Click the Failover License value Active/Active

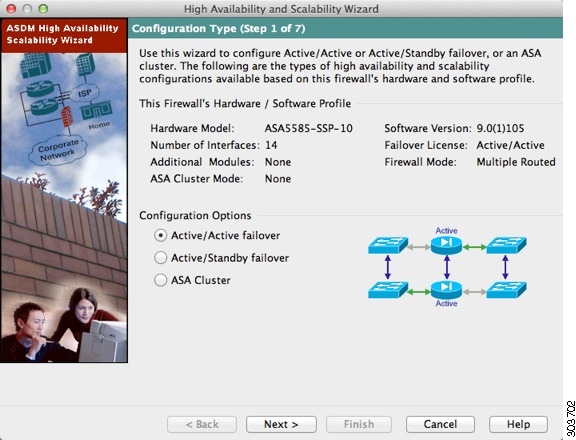[510, 145]
